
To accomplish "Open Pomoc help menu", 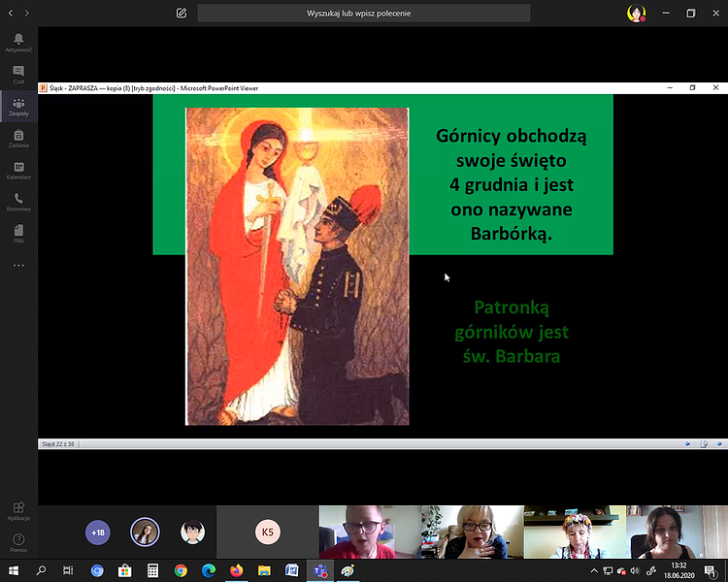I will 18,543.
